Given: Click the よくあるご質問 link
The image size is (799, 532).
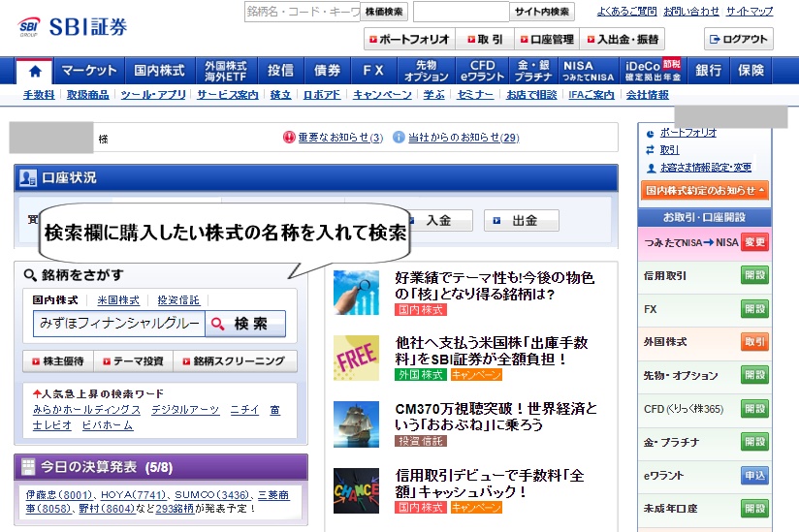Looking at the screenshot, I should 626,12.
